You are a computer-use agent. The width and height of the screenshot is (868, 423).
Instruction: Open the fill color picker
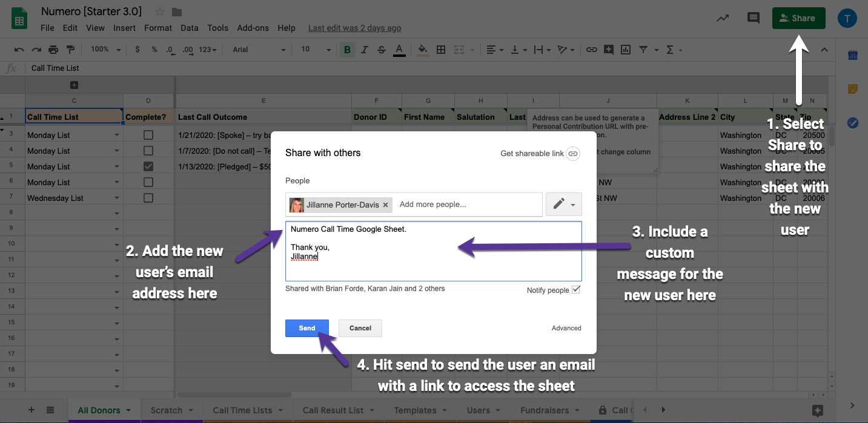tap(423, 50)
